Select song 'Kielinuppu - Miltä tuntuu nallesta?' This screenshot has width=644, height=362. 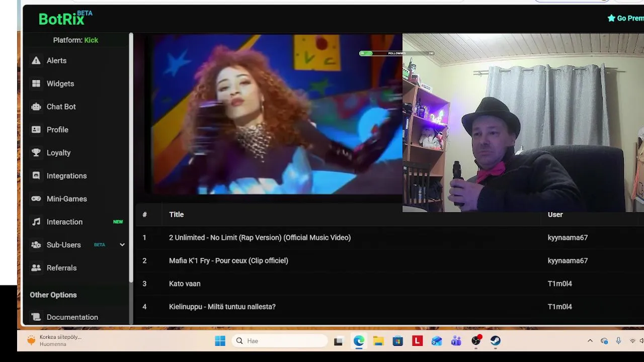coord(222,307)
